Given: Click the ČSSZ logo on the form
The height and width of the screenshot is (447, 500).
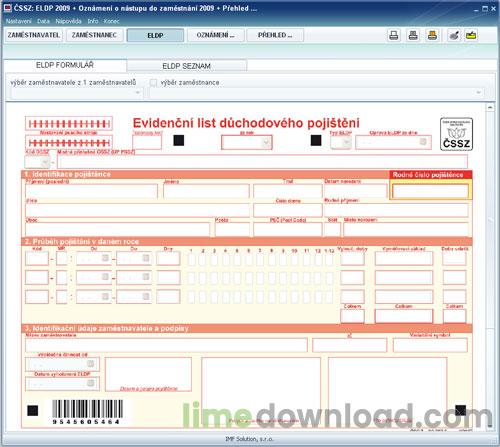Looking at the screenshot, I should coord(456,134).
